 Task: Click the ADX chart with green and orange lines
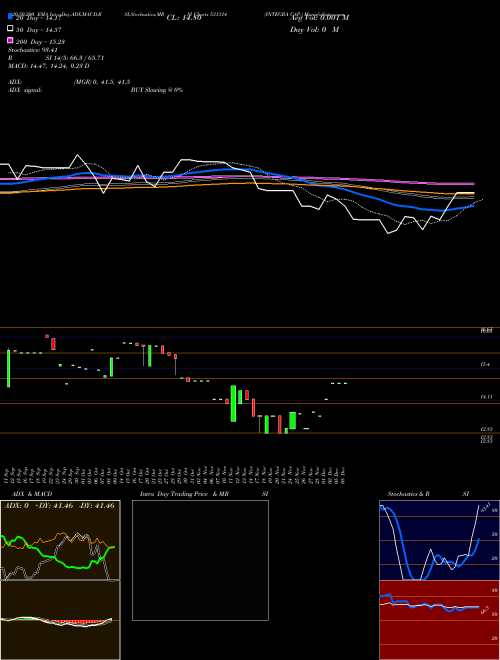[60, 540]
